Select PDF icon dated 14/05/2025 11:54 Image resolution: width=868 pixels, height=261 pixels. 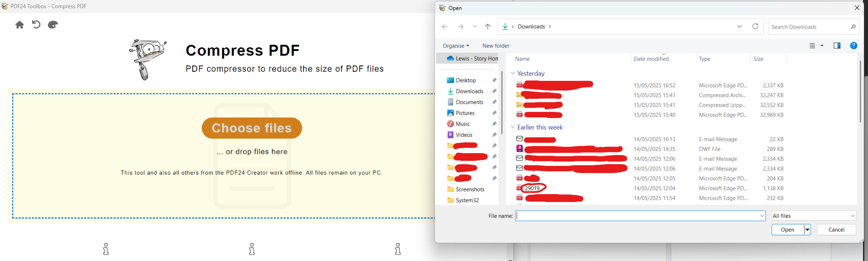pos(519,198)
